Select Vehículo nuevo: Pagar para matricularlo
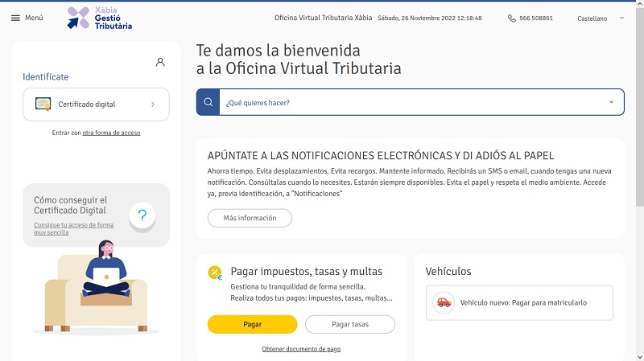This screenshot has width=644, height=361. (x=519, y=303)
